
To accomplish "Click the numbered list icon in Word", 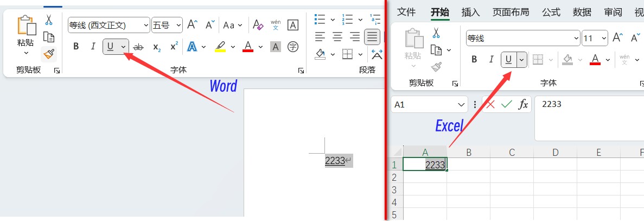I will tap(347, 20).
